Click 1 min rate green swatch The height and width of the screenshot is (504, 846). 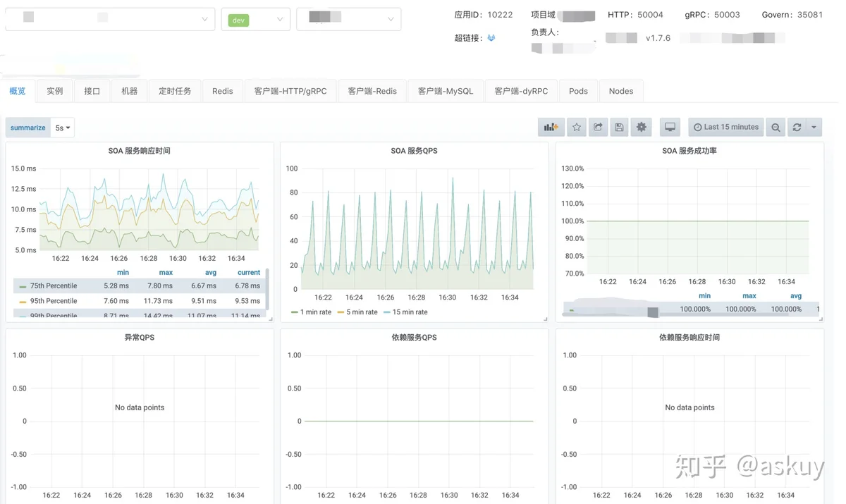point(295,312)
